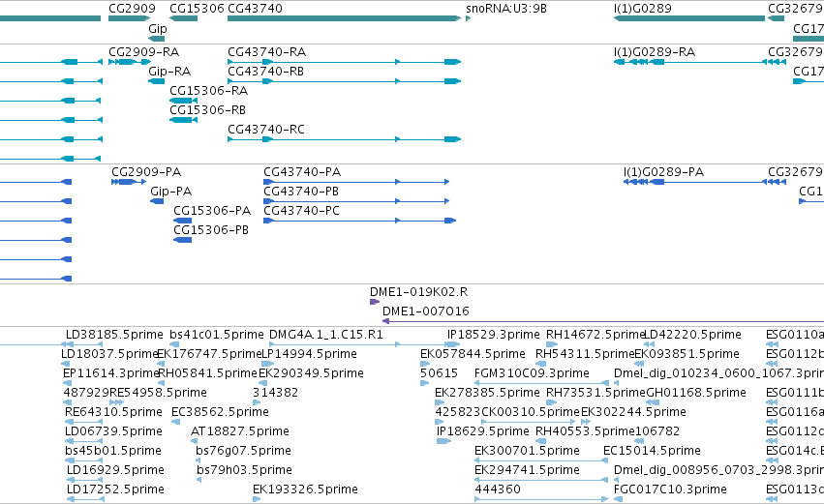Open the 425823 feature label
This screenshot has height=504, width=824.
coord(458,413)
